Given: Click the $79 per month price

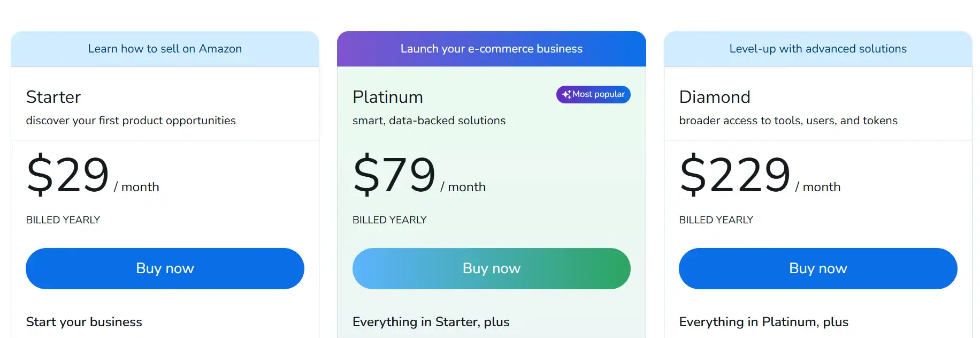Looking at the screenshot, I should coord(419,175).
